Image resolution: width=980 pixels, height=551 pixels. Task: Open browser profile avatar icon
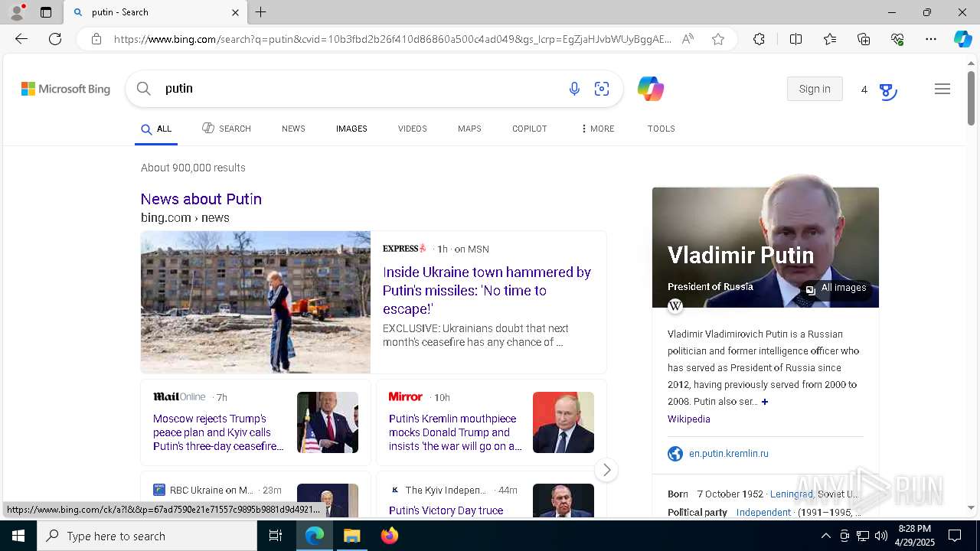point(17,12)
